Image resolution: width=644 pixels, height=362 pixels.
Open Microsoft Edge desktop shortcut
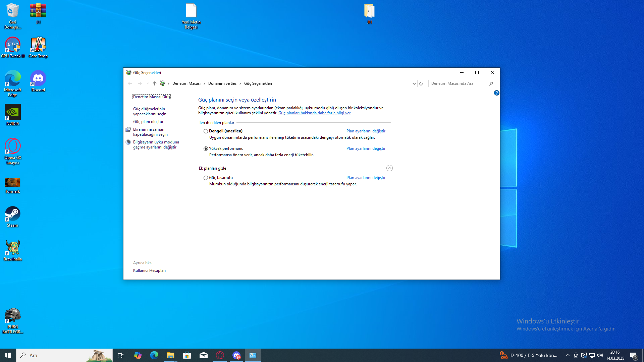[13, 84]
